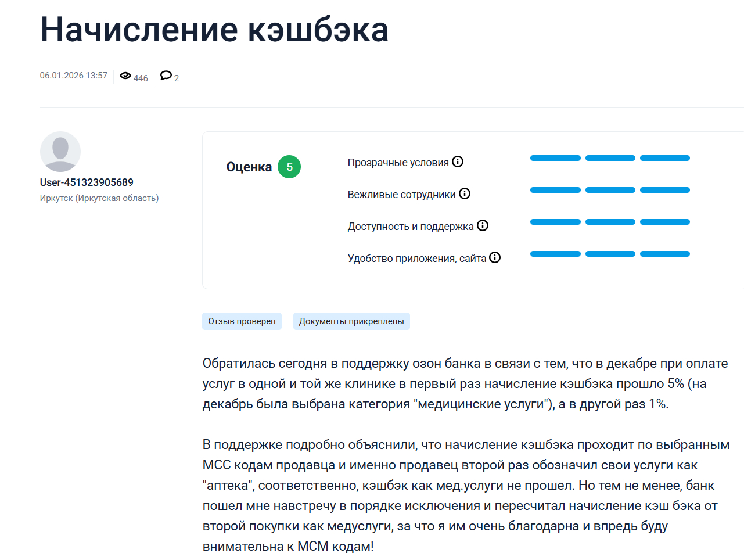744x560 pixels.
Task: Click the eye icon showing view count
Action: pos(125,76)
